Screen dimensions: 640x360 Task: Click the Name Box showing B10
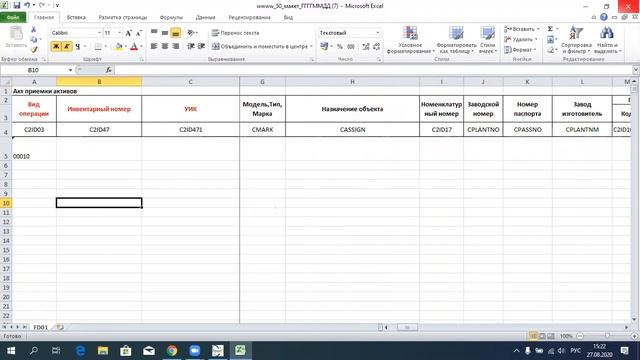tap(34, 70)
